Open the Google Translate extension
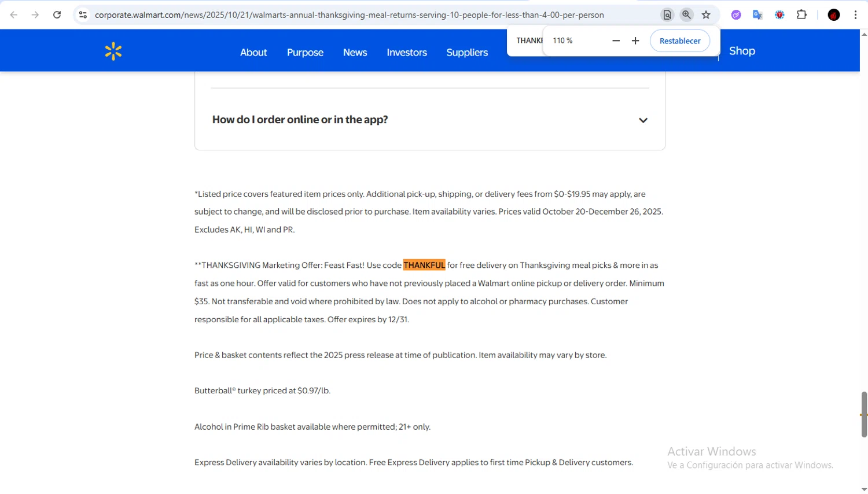The image size is (868, 494). tap(757, 15)
